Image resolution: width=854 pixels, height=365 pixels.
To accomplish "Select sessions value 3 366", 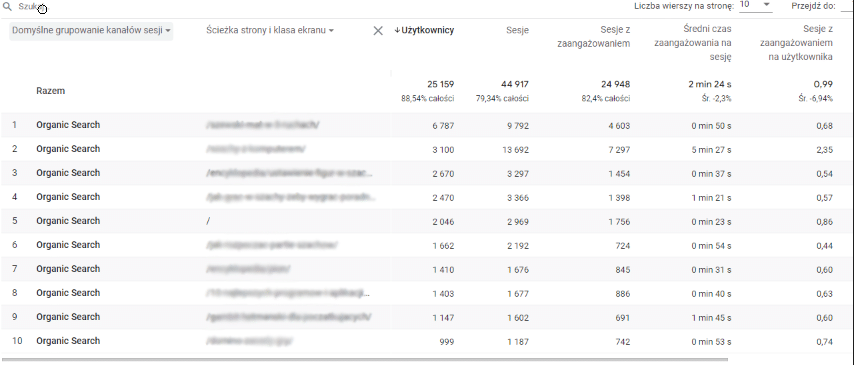I will [x=518, y=198].
